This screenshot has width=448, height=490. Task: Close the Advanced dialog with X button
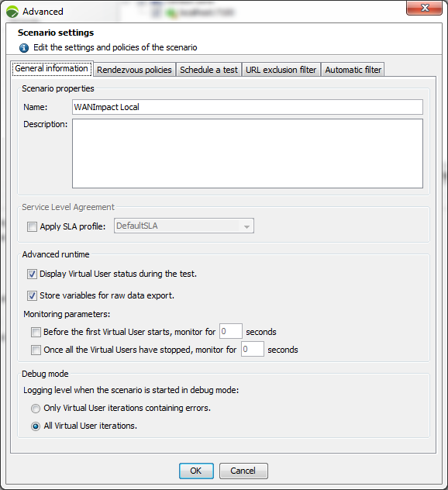[x=424, y=8]
